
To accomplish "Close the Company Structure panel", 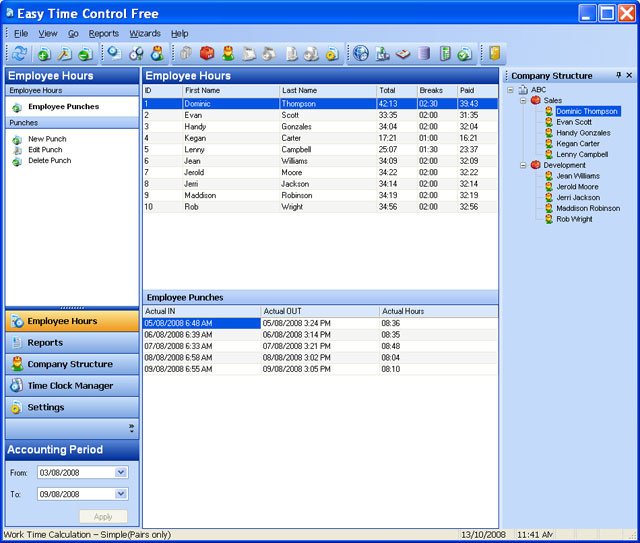I will click(629, 76).
